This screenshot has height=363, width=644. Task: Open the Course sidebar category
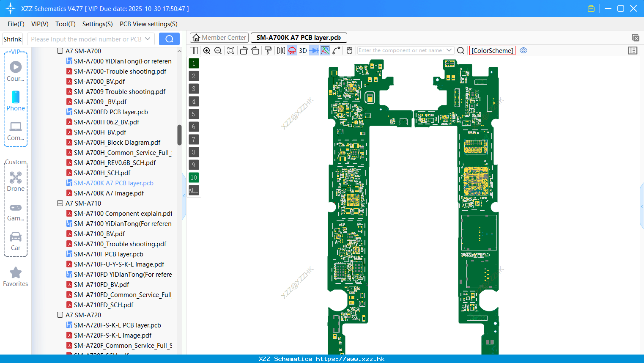point(16,71)
